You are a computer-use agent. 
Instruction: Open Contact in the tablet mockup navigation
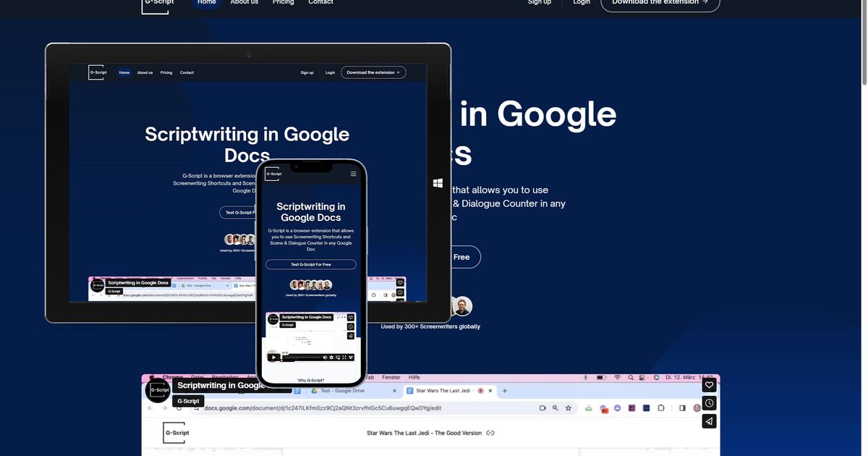coord(187,72)
